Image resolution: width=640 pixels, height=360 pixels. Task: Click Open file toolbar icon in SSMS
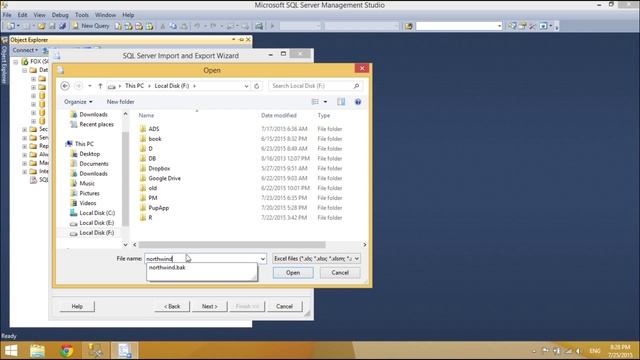click(x=41, y=26)
